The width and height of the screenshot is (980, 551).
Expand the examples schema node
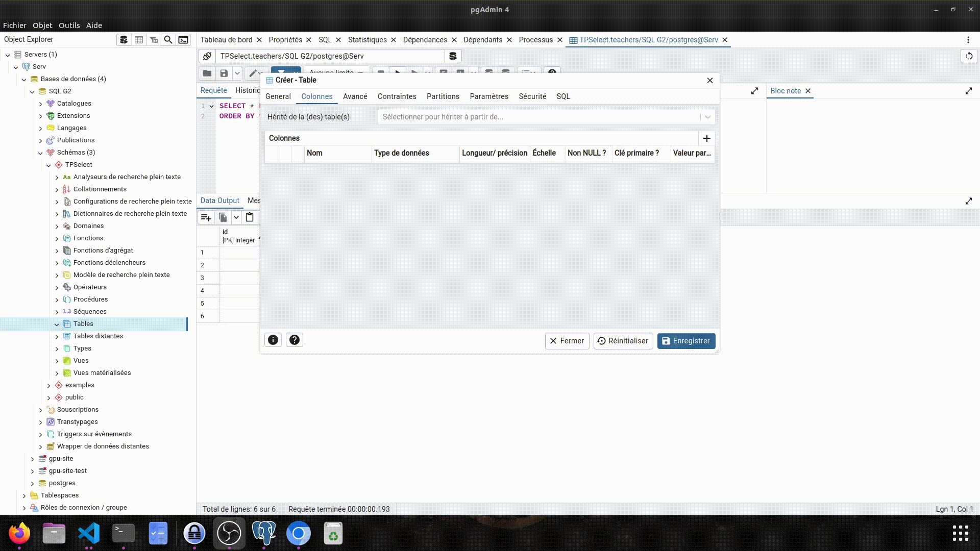(48, 385)
